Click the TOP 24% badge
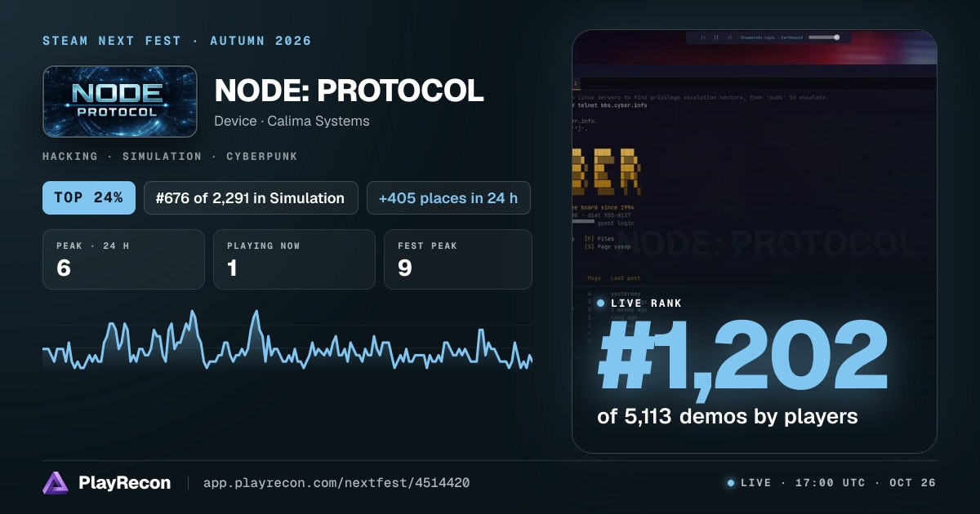The height and width of the screenshot is (514, 980). coord(89,197)
